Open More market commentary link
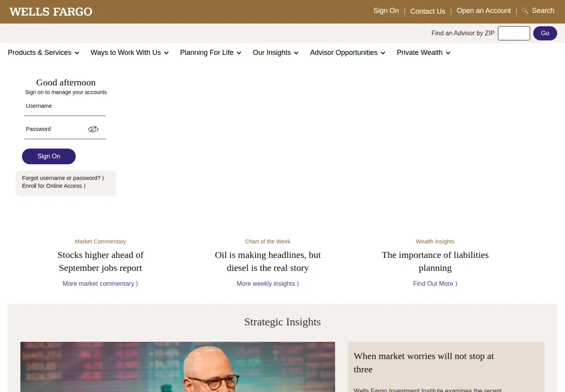The image size is (565, 392). click(100, 283)
